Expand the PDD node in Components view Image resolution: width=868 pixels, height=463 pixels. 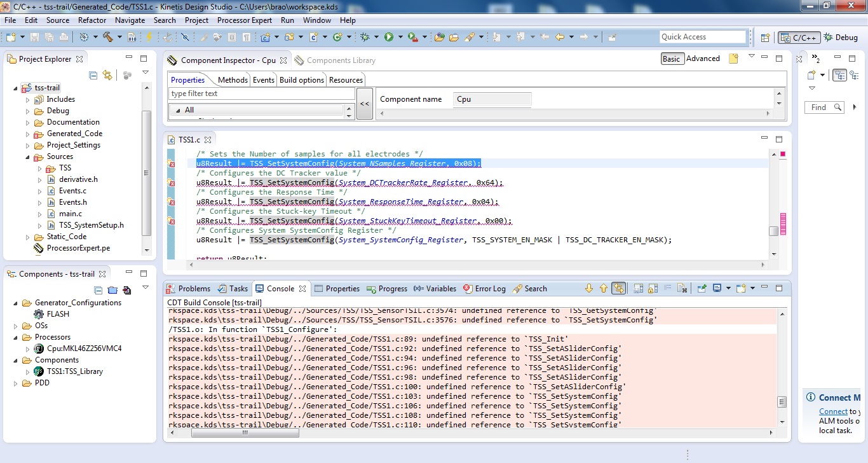(x=16, y=383)
